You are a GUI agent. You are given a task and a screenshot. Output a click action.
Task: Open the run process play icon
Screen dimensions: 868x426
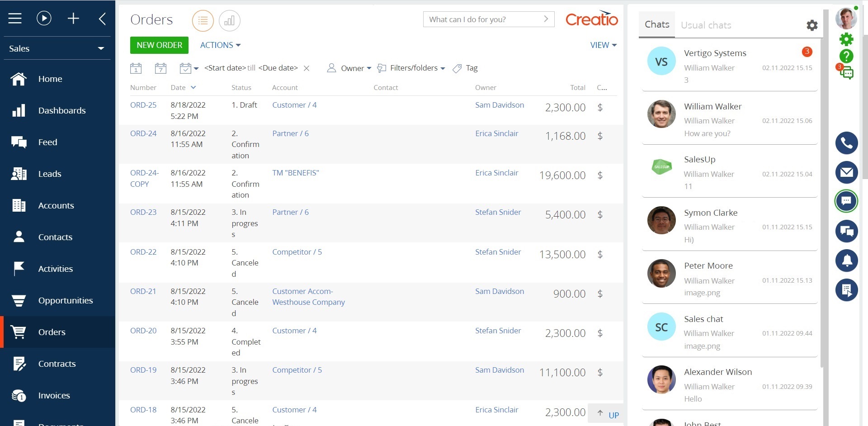coord(43,18)
